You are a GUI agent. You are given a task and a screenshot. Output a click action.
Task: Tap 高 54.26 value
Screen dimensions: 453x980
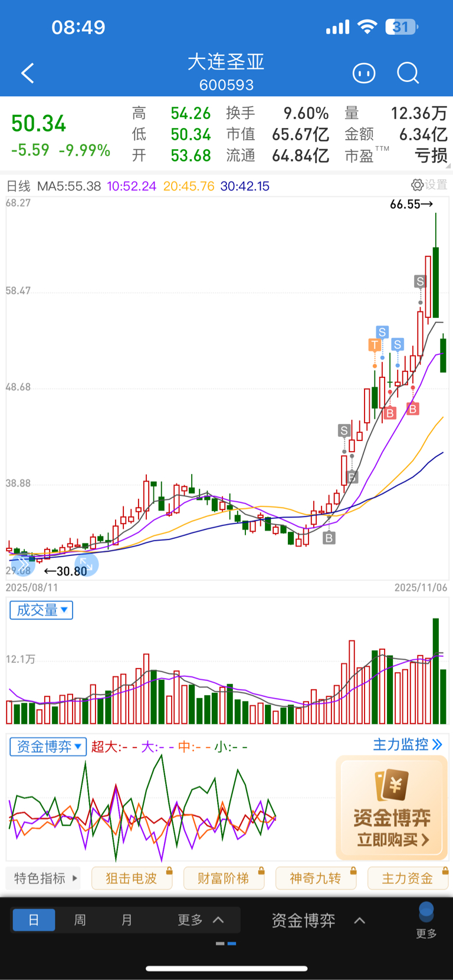click(191, 113)
